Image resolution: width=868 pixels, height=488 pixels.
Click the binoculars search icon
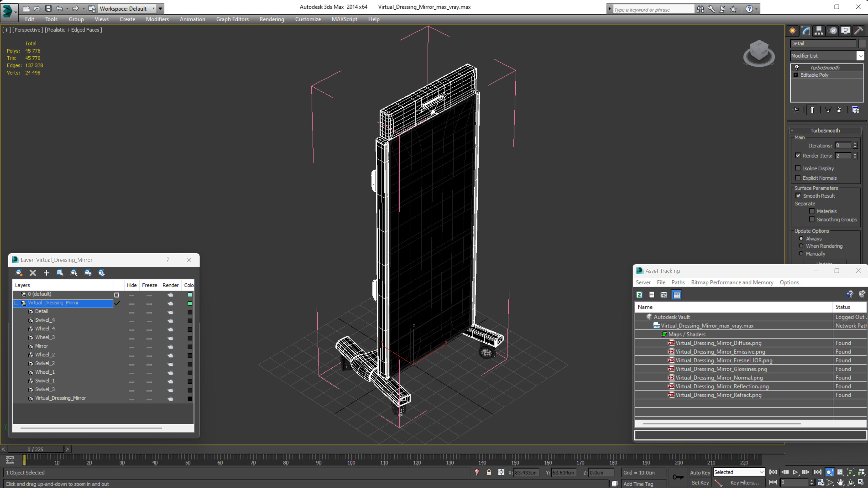[700, 9]
